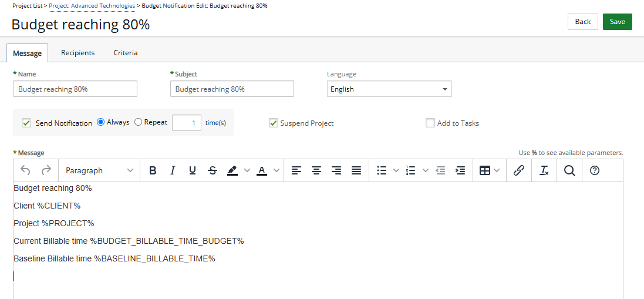Go to Project List breadcrumb
644x299 pixels.
pos(27,6)
